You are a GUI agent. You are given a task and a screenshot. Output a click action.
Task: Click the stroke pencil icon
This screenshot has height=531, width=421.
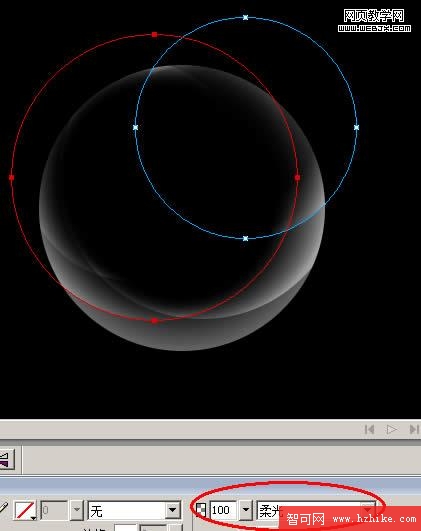[x=3, y=509]
